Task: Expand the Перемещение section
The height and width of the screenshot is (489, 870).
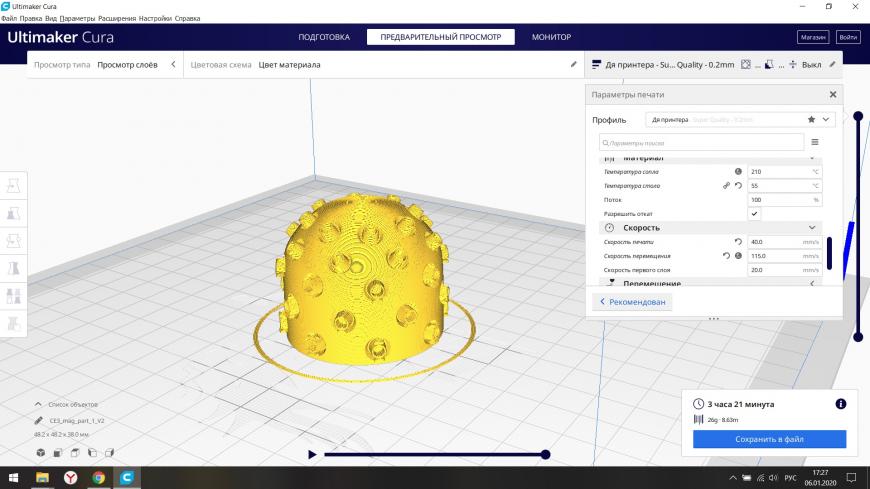Action: [x=812, y=284]
